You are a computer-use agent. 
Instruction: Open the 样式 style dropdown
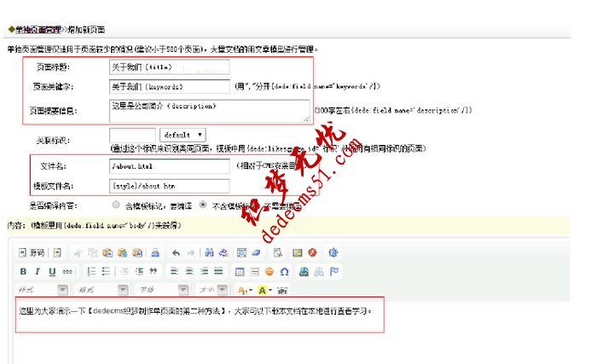43,290
